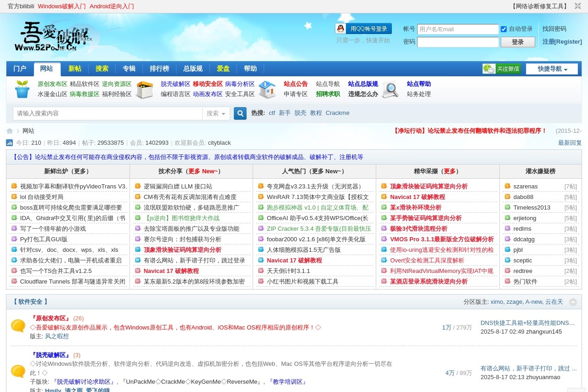Screen dimensions: 588x392
Task: Open post 'Cloudflare Tunnels 部署与隧道异常关闭'
Action: tap(73, 281)
